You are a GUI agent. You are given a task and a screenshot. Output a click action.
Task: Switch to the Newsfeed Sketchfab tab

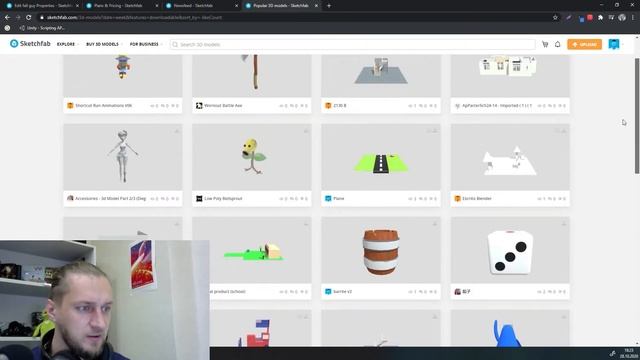202,6
